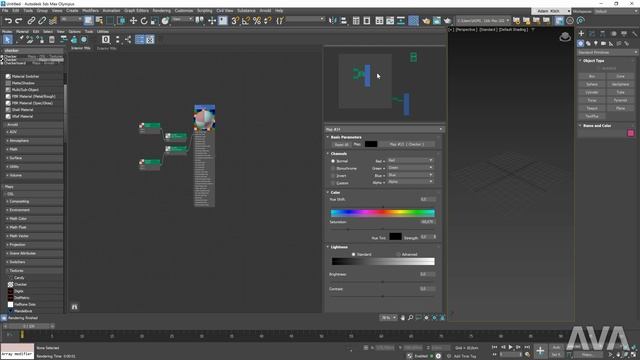Click the Pan hand tool in editor navigation
The width and height of the screenshot is (640, 360).
(402, 318)
